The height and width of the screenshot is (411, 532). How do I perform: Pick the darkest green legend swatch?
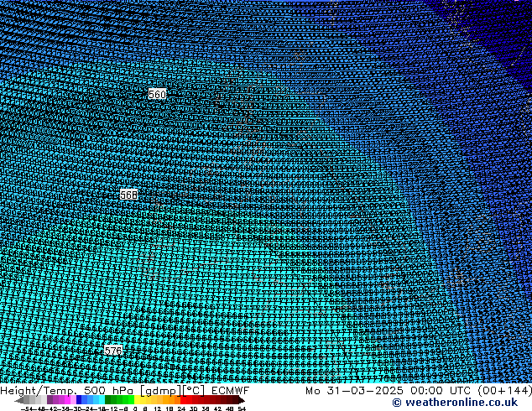click(107, 399)
